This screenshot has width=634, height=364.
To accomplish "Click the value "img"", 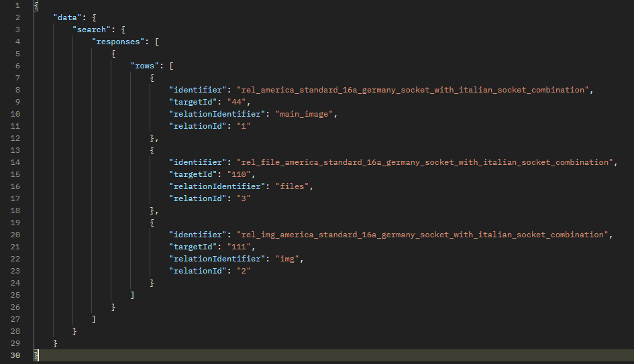I will point(288,259).
